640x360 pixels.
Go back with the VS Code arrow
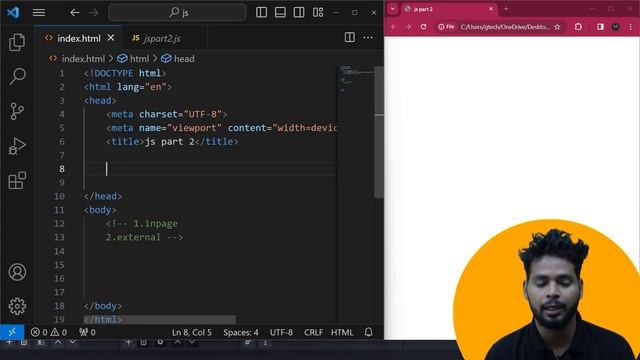click(x=74, y=13)
